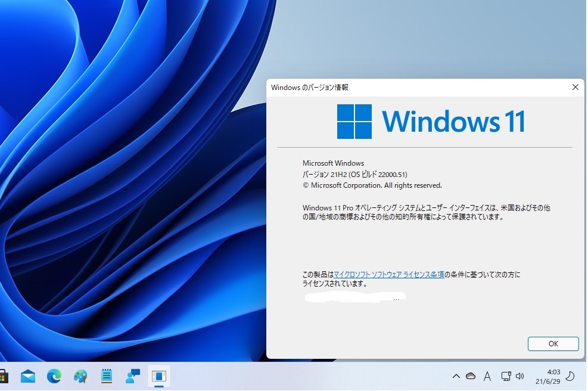588x391 pixels.
Task: Open the focus assist moon icon
Action: (x=570, y=376)
